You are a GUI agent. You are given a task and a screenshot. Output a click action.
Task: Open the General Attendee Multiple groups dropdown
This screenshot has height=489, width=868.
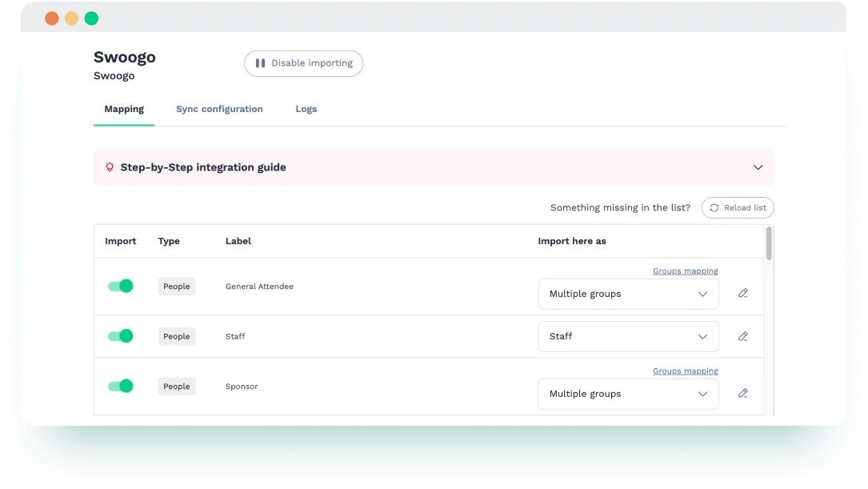coord(628,294)
